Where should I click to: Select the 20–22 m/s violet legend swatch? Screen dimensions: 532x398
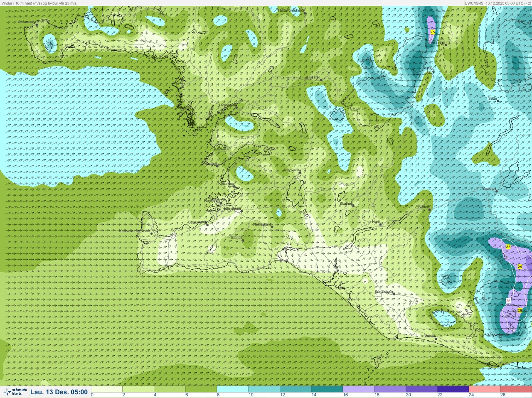[421, 390]
